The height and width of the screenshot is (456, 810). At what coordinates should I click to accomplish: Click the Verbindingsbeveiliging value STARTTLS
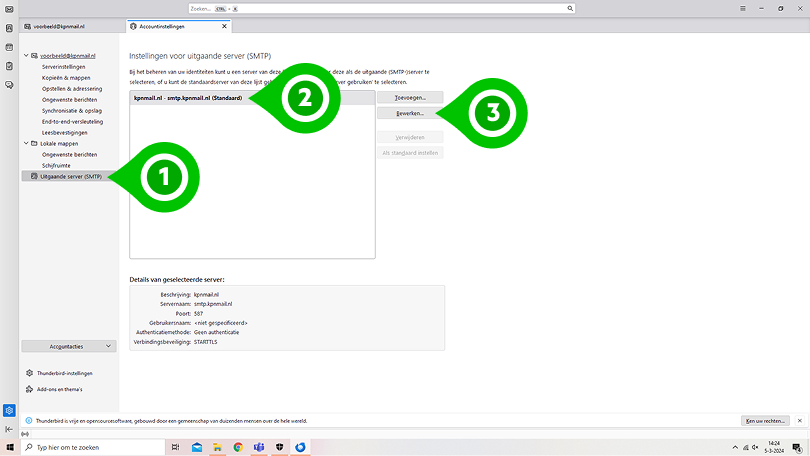(206, 342)
